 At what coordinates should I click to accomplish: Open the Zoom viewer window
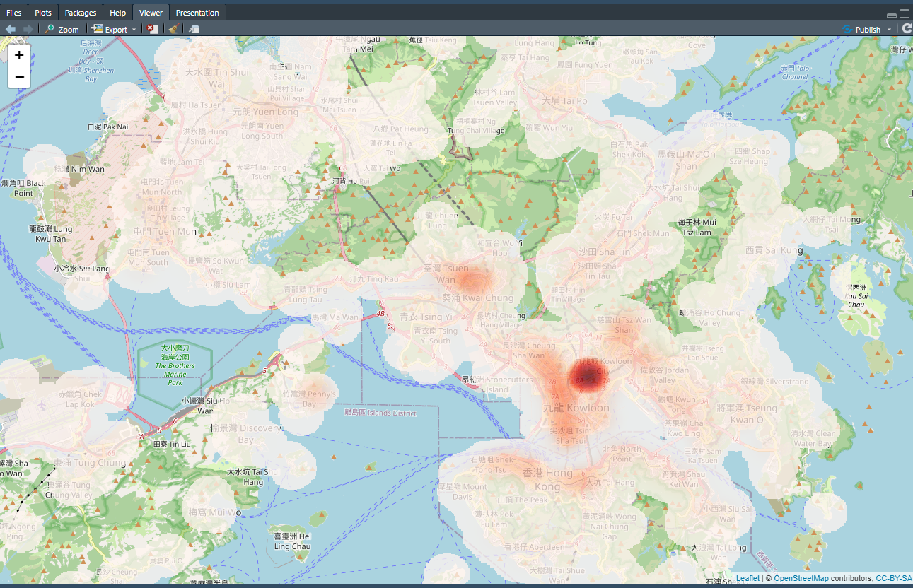point(62,29)
